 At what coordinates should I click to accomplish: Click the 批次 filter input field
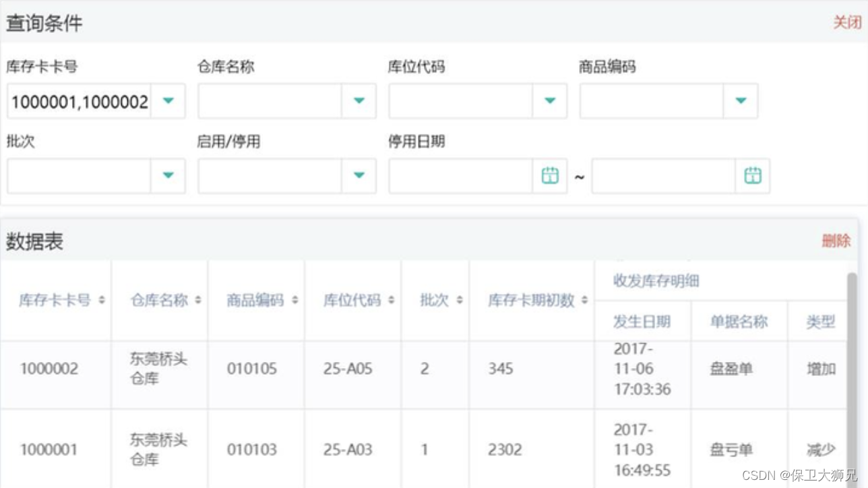point(80,176)
